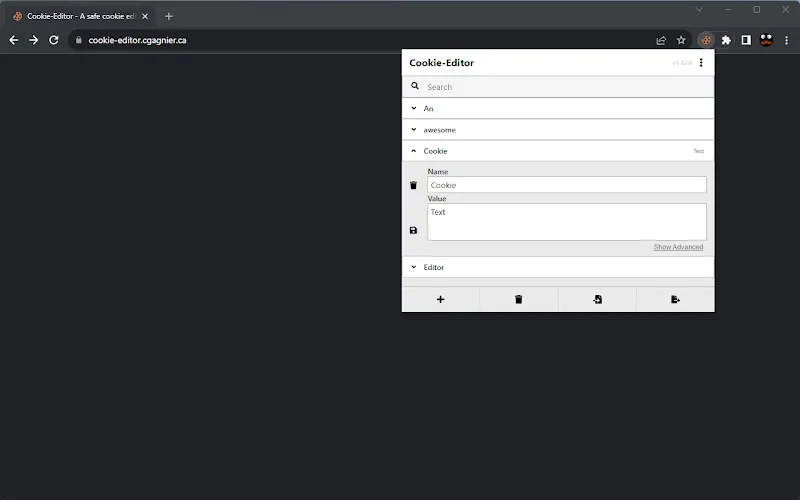Expand the 'awesome' cookie row
Screen dimensions: 800x500
pos(558,130)
